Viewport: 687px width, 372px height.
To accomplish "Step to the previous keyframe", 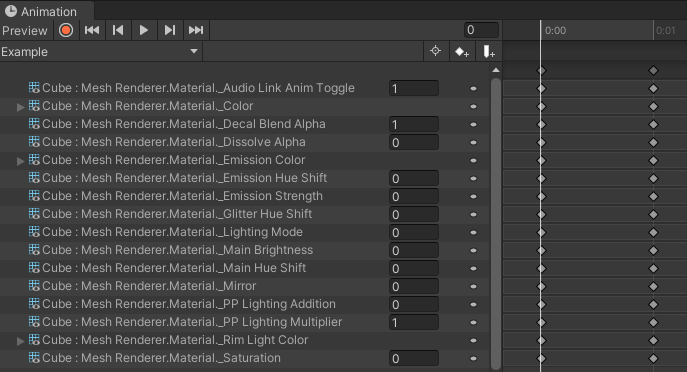I will tap(118, 30).
